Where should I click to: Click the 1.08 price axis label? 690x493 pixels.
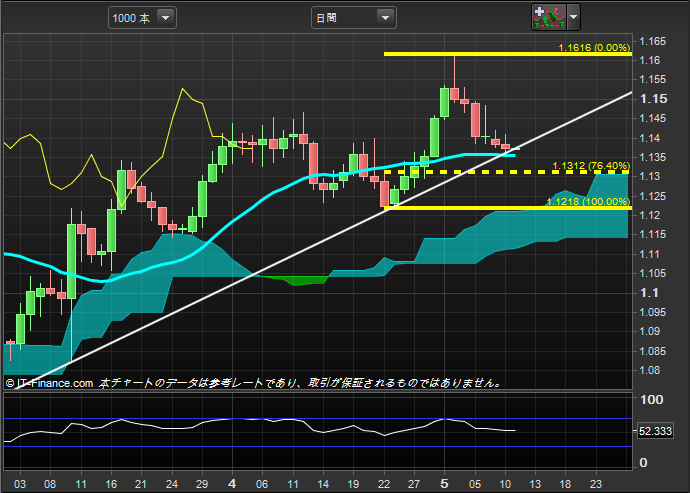[x=650, y=370]
